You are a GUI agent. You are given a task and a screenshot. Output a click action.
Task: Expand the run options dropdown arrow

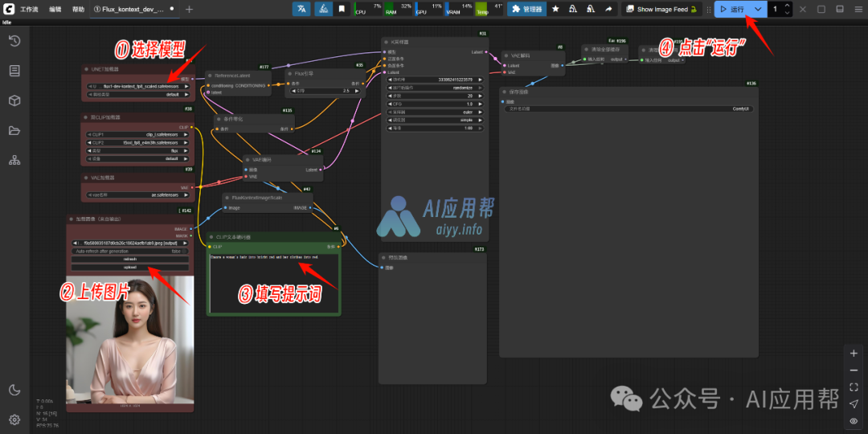coord(758,9)
